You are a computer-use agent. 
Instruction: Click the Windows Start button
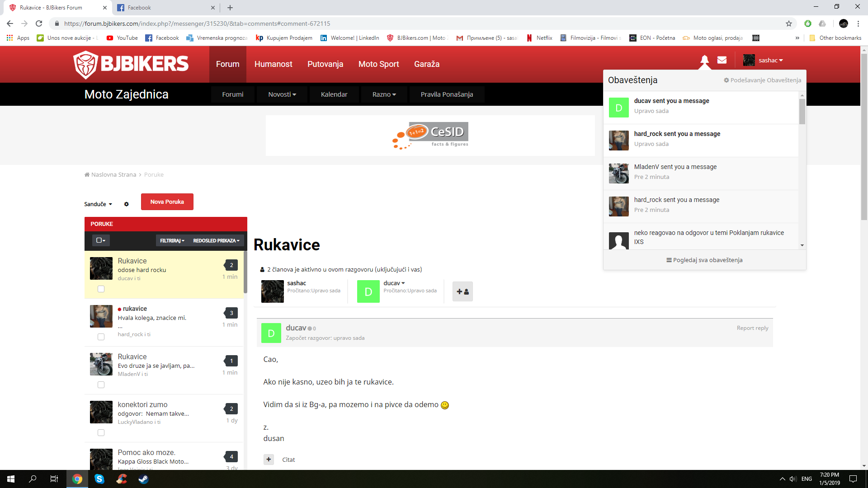(11, 479)
